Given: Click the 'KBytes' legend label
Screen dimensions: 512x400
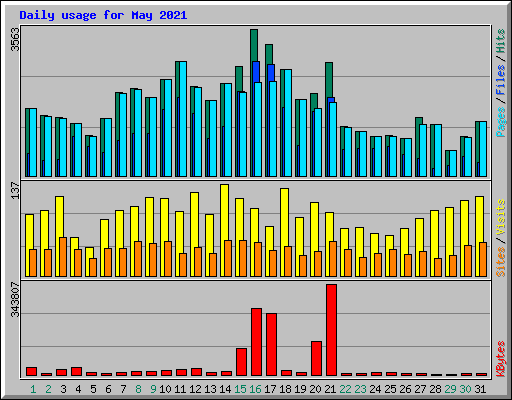Looking at the screenshot, I should coord(500,359).
